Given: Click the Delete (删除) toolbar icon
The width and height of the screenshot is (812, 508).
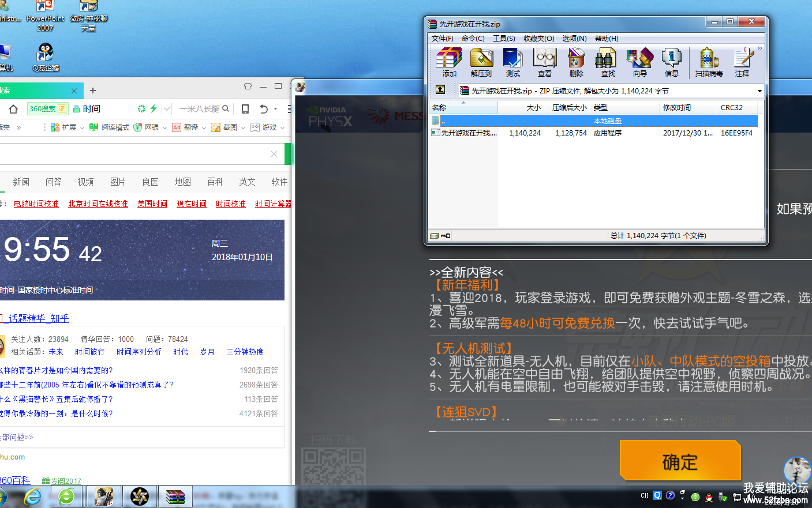Looking at the screenshot, I should 576,62.
